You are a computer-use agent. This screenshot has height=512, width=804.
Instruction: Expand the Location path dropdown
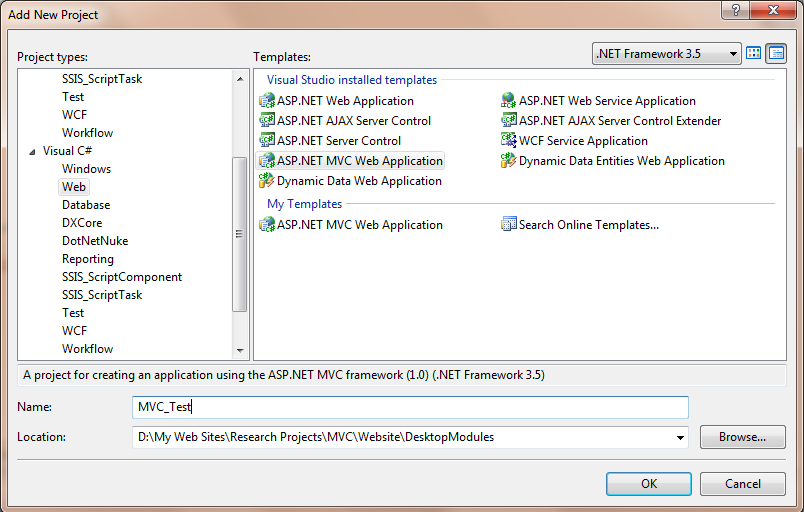[680, 438]
